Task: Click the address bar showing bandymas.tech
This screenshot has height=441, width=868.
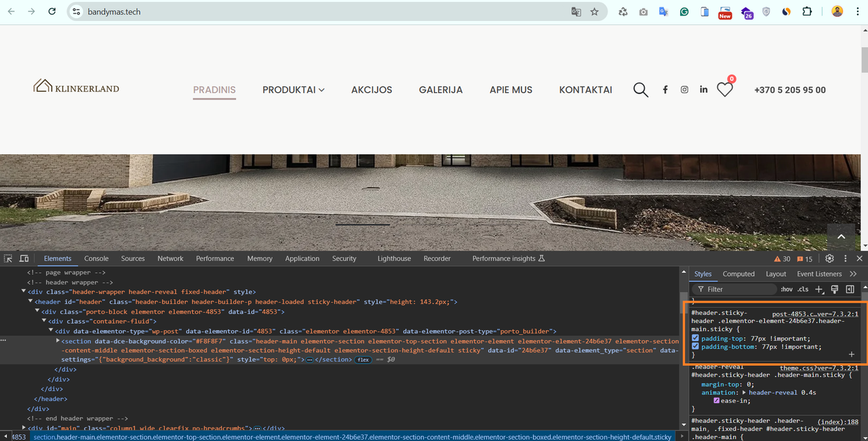Action: (336, 12)
